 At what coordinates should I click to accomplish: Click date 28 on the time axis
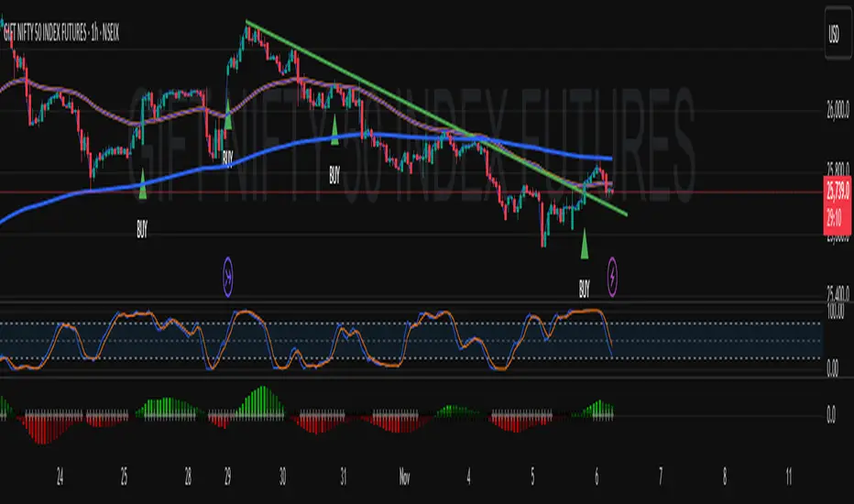tap(188, 477)
